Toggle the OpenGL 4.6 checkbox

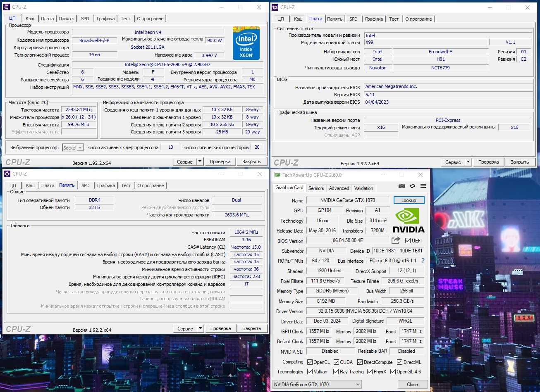(x=393, y=371)
